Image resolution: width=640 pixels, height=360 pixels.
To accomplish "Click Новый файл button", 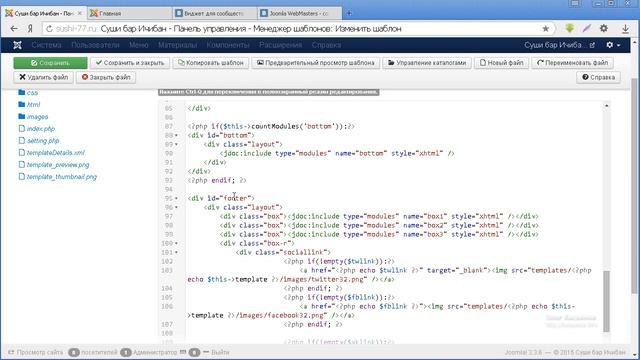I will tap(501, 63).
